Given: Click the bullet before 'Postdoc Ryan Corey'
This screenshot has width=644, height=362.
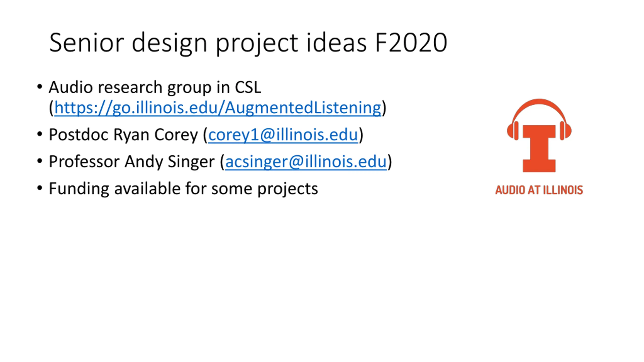Looking at the screenshot, I should [39, 134].
